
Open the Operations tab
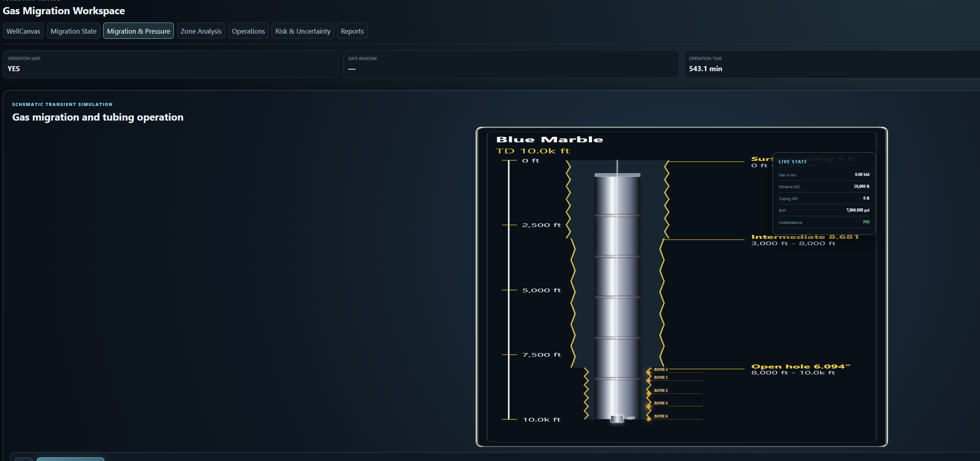248,31
